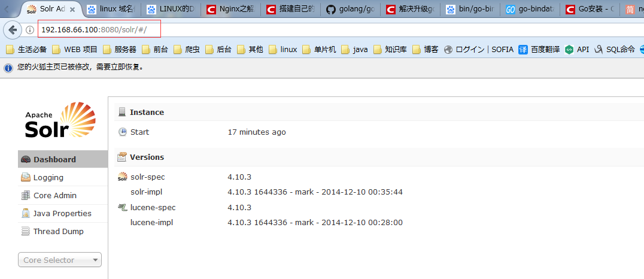Click the Instance server icon
644x279 pixels.
tap(122, 112)
